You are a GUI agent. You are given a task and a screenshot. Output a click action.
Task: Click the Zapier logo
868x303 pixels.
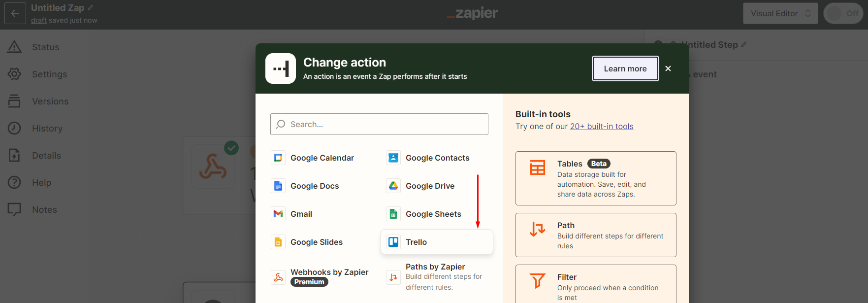tap(473, 13)
